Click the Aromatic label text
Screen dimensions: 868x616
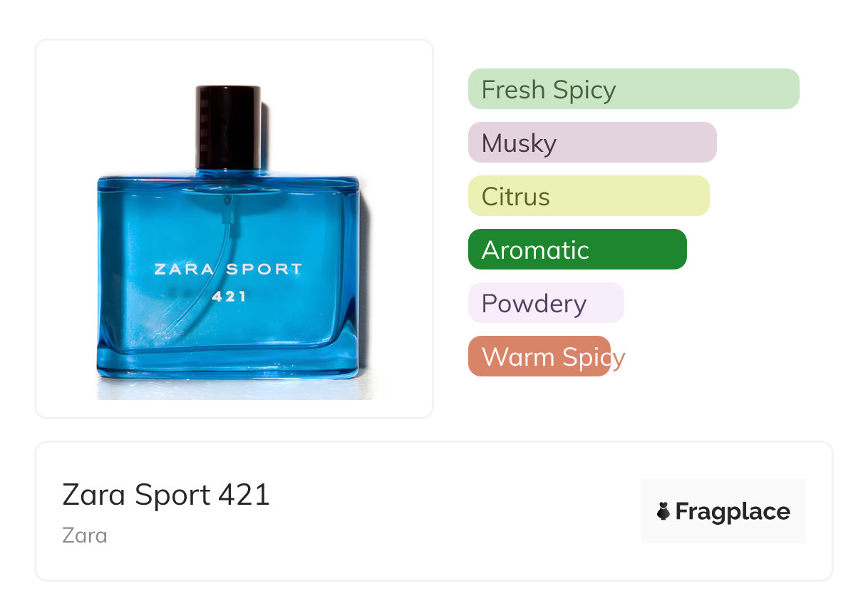pos(535,250)
